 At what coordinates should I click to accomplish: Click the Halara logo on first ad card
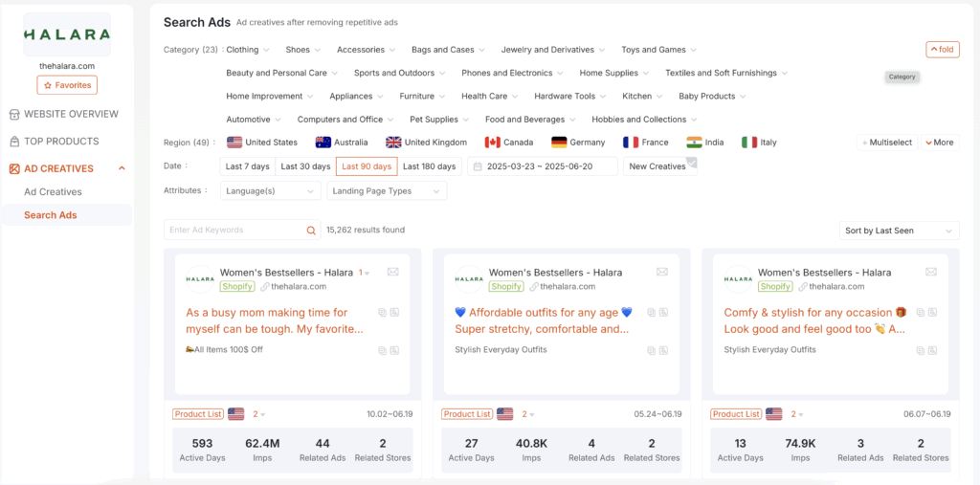click(200, 279)
